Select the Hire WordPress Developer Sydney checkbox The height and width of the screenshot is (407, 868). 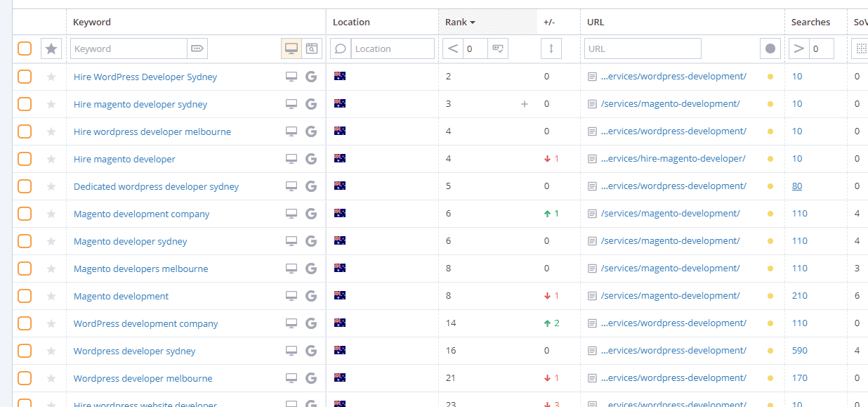pyautogui.click(x=25, y=77)
